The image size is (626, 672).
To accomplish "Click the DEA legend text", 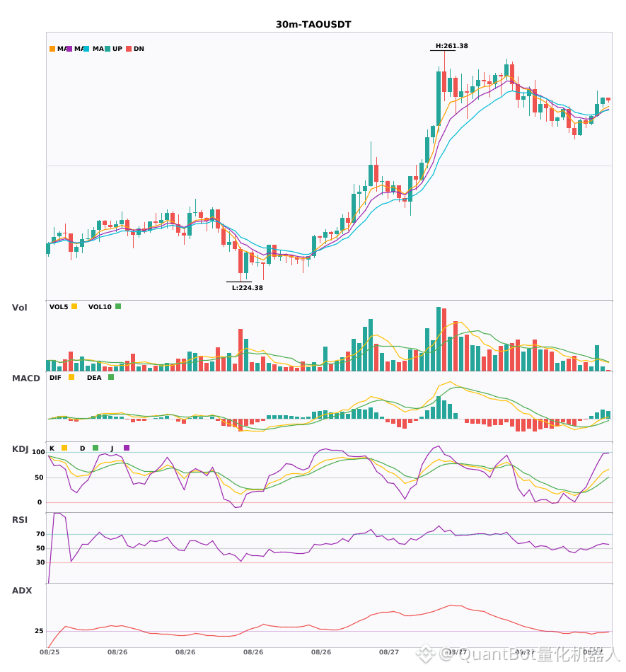I will pyautogui.click(x=94, y=378).
